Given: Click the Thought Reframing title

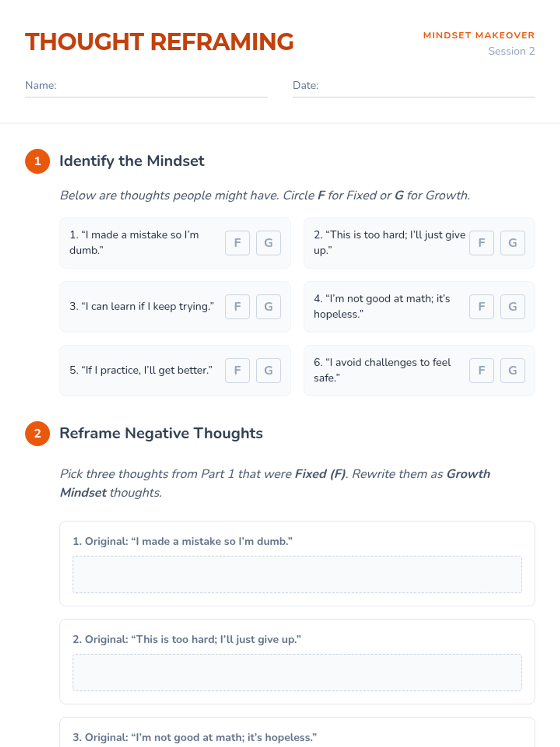Looking at the screenshot, I should [160, 42].
